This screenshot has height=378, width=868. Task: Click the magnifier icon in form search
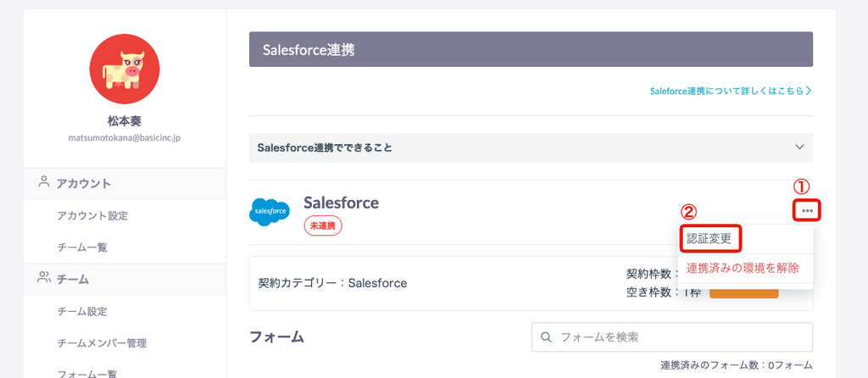[x=547, y=337]
